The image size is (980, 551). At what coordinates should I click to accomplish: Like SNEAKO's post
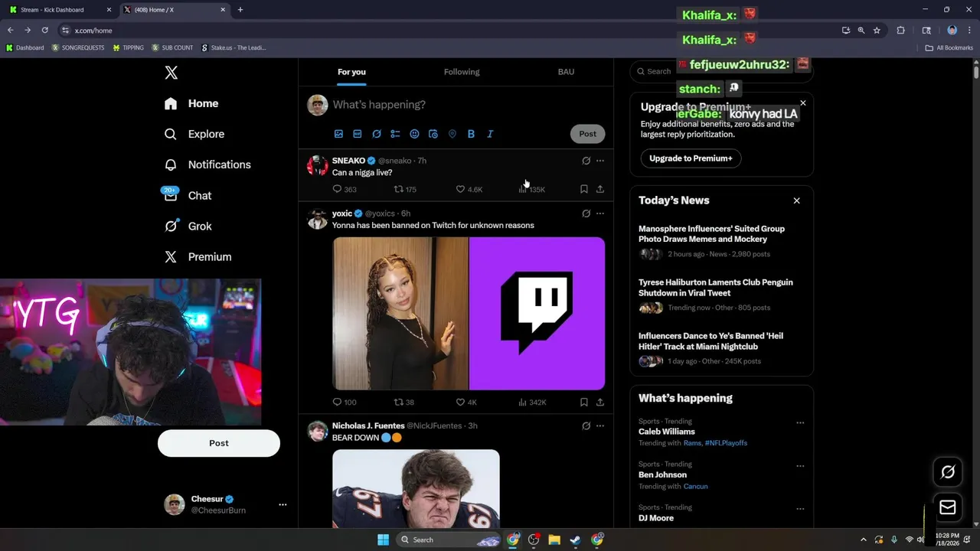pos(469,189)
